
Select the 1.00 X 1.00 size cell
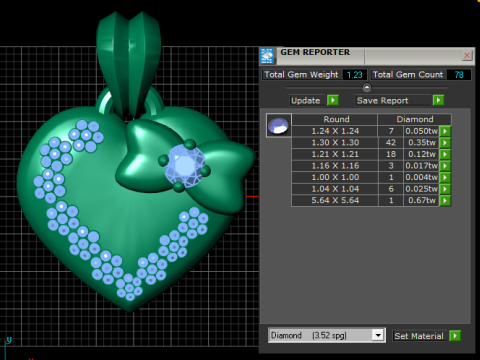[x=335, y=177]
